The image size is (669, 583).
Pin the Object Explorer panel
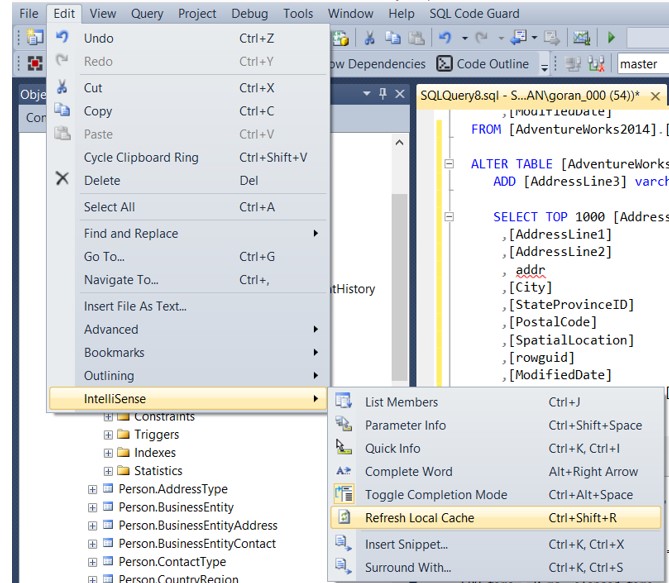tap(383, 93)
